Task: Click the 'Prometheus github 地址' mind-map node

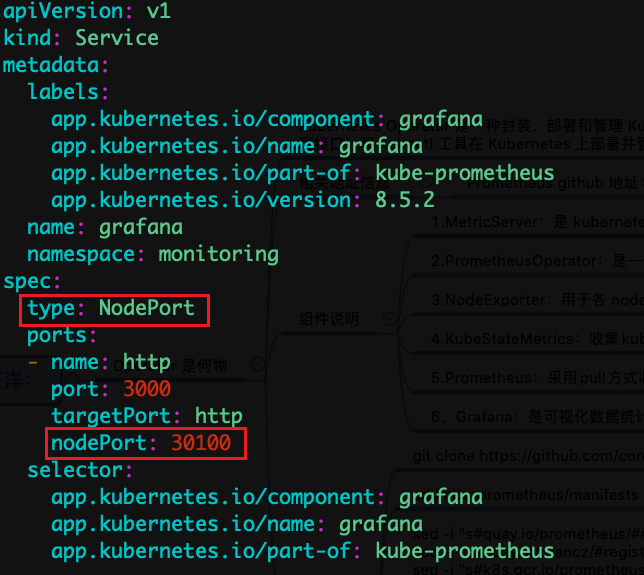Action: click(554, 183)
